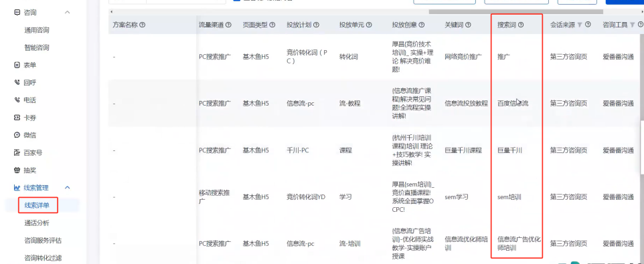Collapse the 线索管理 menu chevron
The width and height of the screenshot is (644, 264).
68,188
